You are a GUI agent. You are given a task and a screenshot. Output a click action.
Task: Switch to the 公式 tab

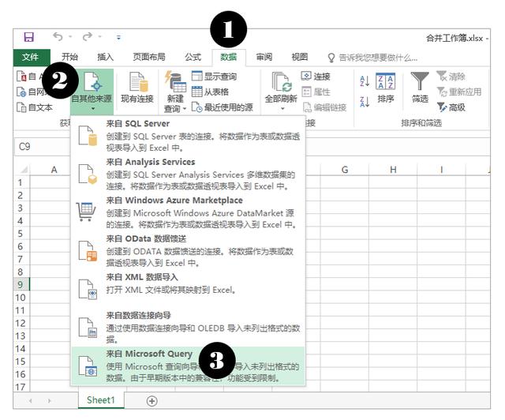point(193,57)
